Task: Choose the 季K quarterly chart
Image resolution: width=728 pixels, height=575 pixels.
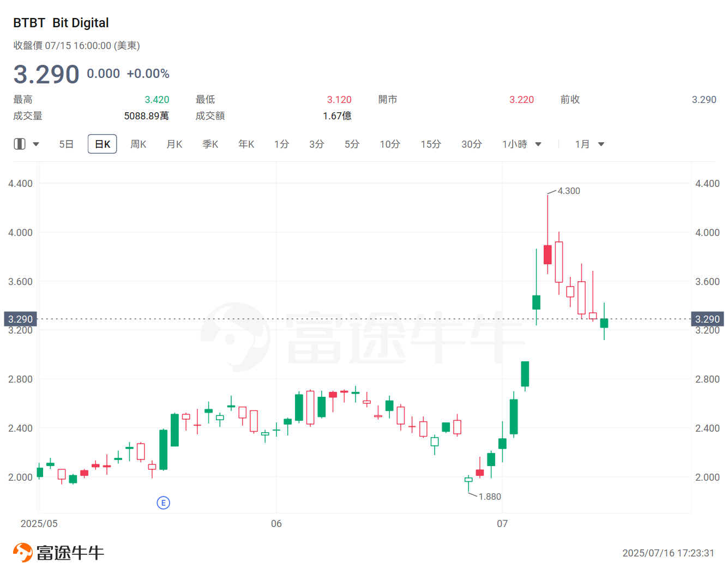Action: coord(210,144)
